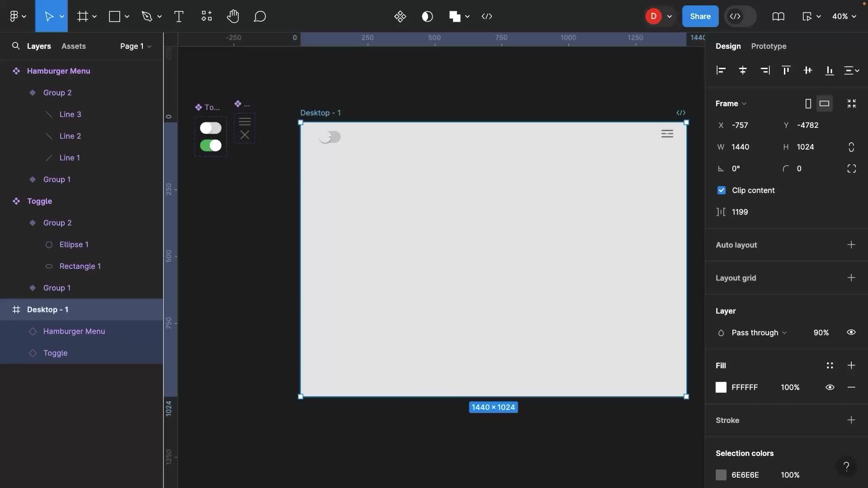Open Move tools dropdown arrow
The image size is (868, 488).
(x=62, y=16)
